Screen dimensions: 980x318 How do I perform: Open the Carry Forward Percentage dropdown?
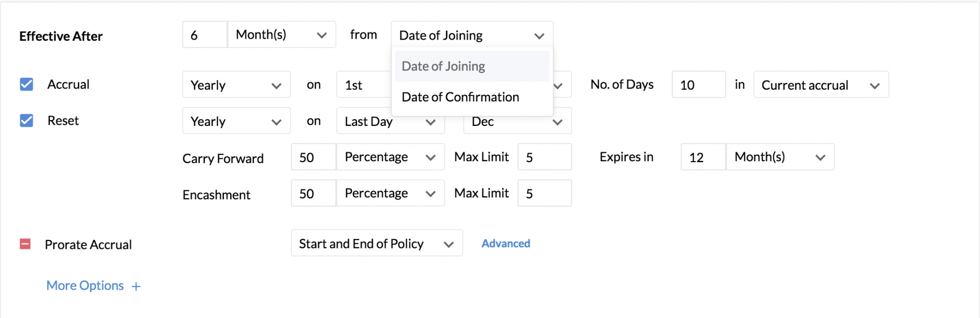390,157
